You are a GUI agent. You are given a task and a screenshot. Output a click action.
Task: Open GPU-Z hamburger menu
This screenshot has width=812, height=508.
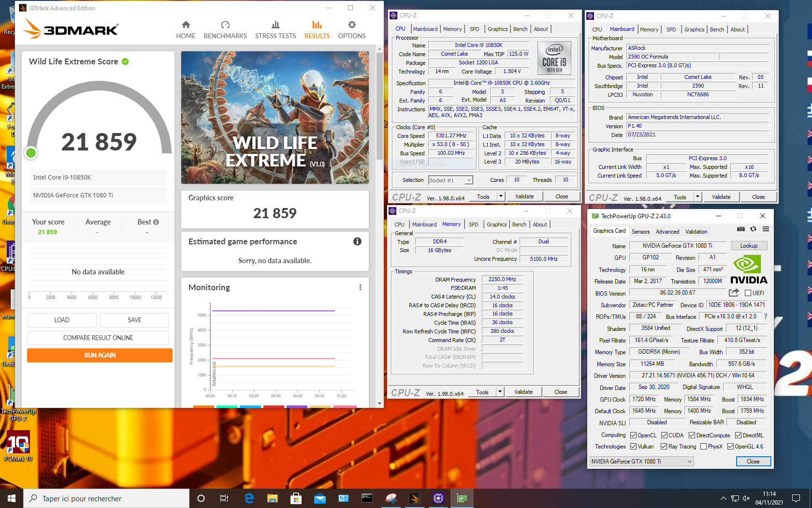point(766,229)
